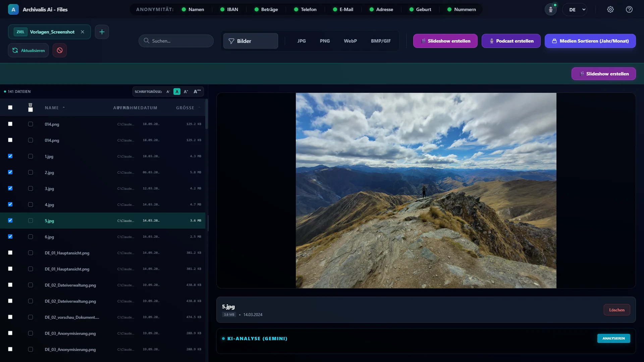Filter by WebP file type
Viewport: 644px width, 362px height.
coord(350,41)
